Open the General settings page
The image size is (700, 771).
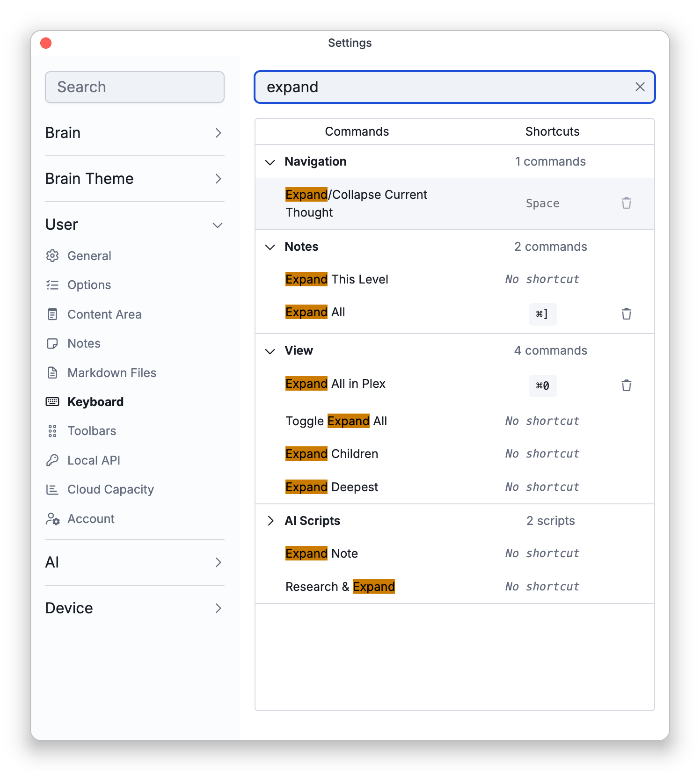coord(89,256)
